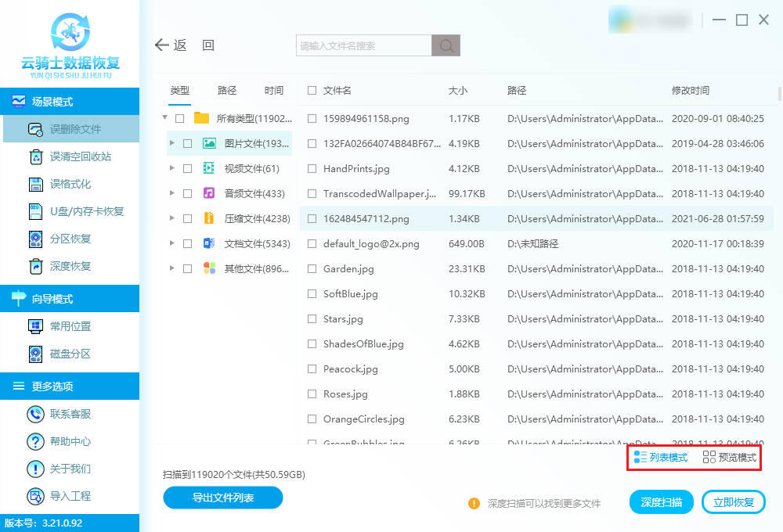783x532 pixels.
Task: Tick the checkbox for Peacock.jpg
Action: (312, 368)
